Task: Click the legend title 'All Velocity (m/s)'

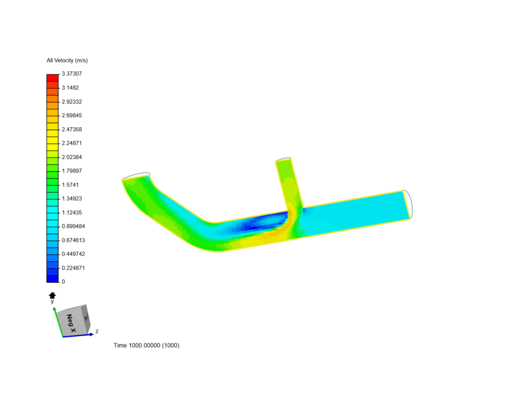Action: pos(67,60)
